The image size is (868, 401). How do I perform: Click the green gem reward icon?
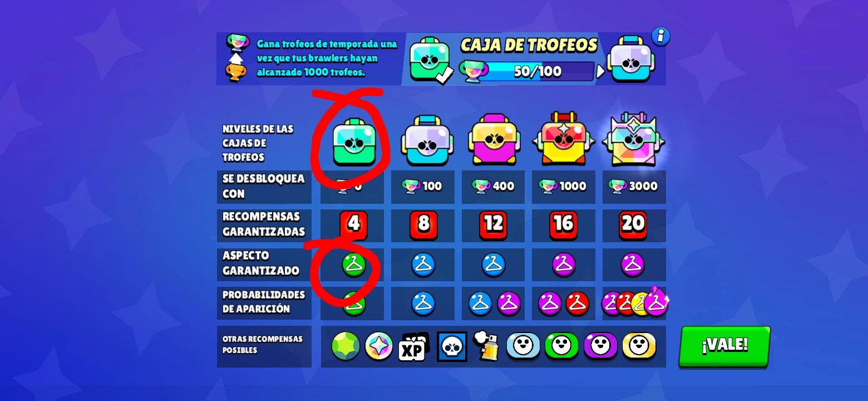click(x=346, y=346)
